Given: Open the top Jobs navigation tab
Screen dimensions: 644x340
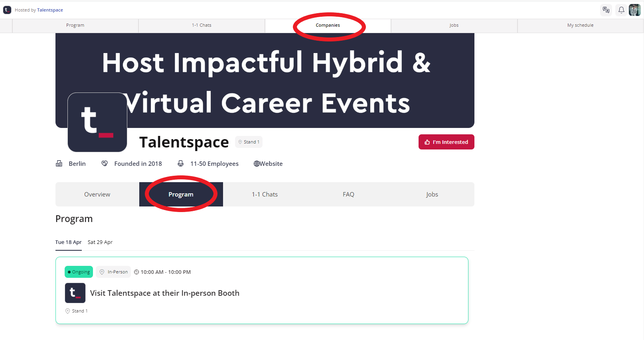Looking at the screenshot, I should [x=454, y=25].
